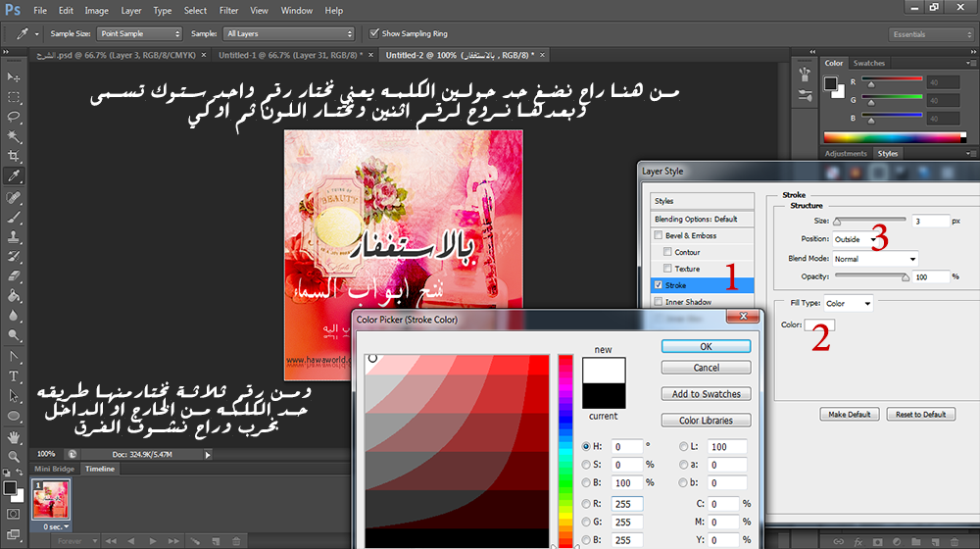Screen dimensions: 980x549
Task: Select the Move tool
Action: pyautogui.click(x=14, y=77)
